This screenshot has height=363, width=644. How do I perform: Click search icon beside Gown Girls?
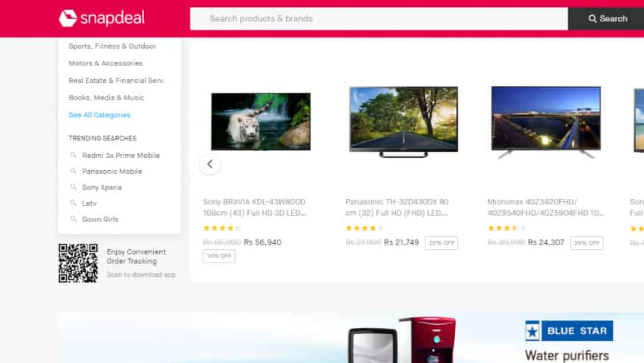coord(73,219)
